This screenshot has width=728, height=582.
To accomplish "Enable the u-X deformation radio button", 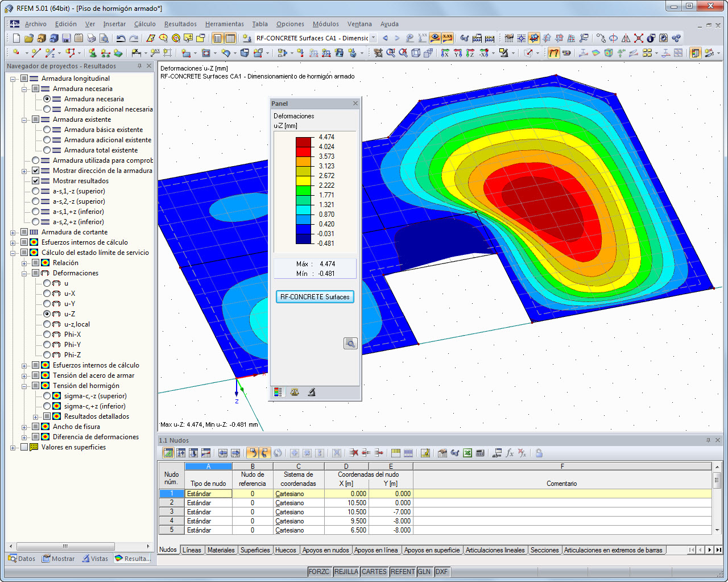I will coord(47,293).
